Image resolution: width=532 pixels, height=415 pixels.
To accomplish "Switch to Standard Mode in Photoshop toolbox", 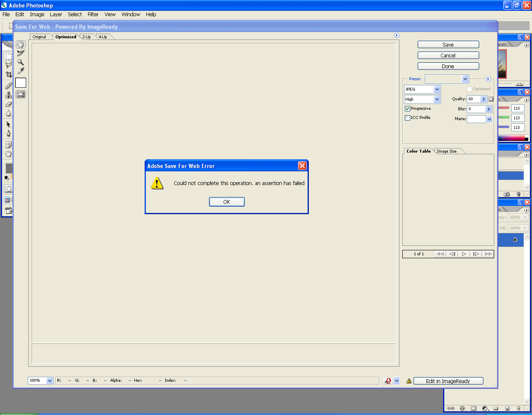I will pyautogui.click(x=8, y=189).
